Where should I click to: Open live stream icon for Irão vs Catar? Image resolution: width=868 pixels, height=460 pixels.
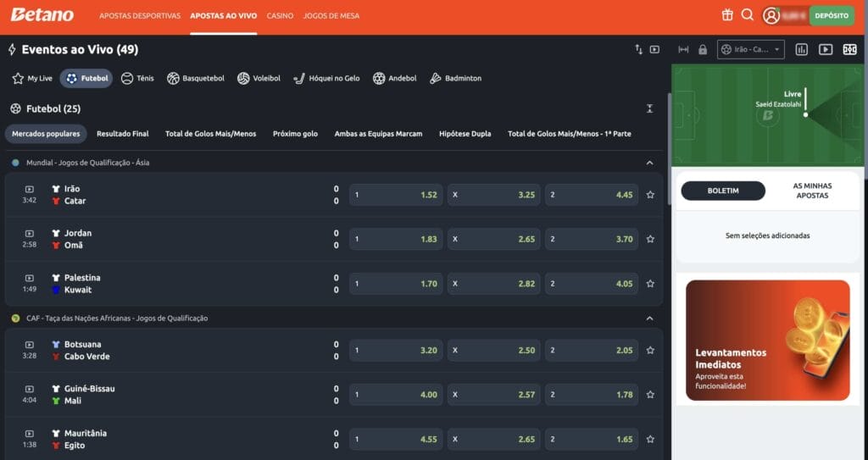[x=30, y=189]
